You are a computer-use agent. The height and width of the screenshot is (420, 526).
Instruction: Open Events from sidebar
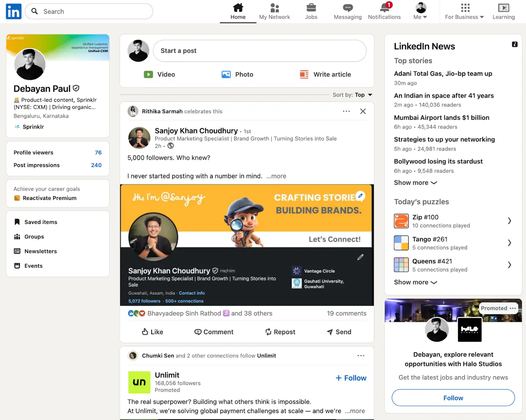tap(28, 266)
